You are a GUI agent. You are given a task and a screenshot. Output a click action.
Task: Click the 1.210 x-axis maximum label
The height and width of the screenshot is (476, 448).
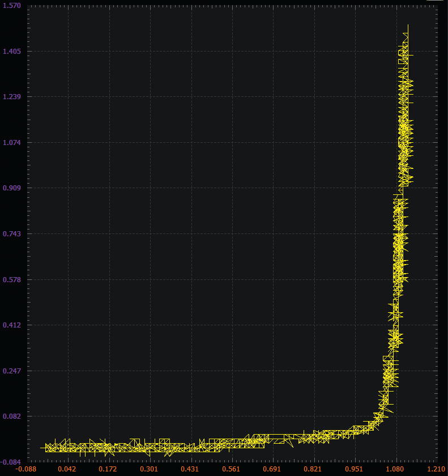pyautogui.click(x=436, y=469)
